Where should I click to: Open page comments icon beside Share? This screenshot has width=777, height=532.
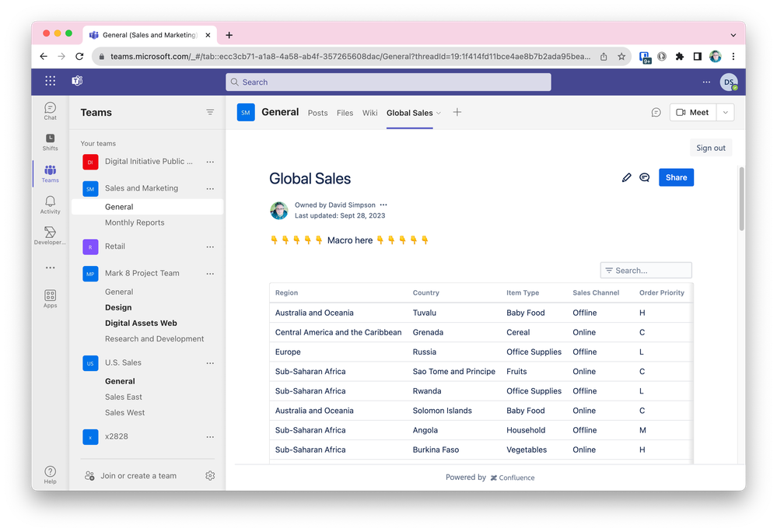click(644, 177)
